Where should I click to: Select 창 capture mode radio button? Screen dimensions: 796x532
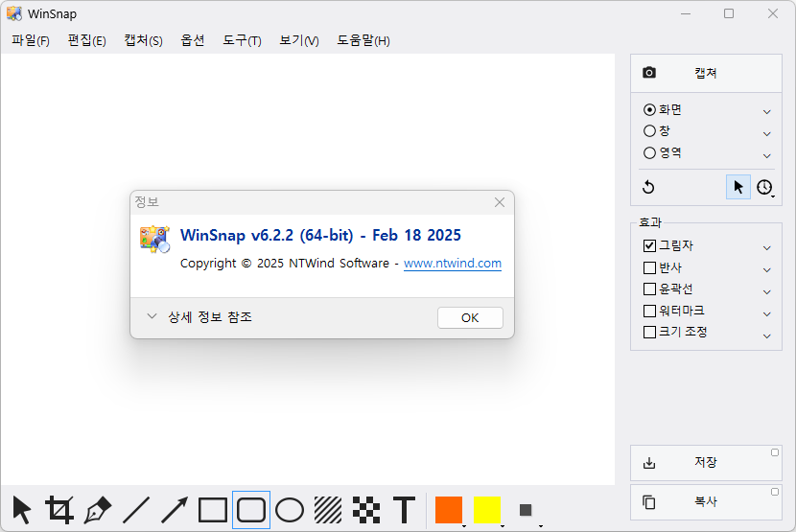coord(649,131)
